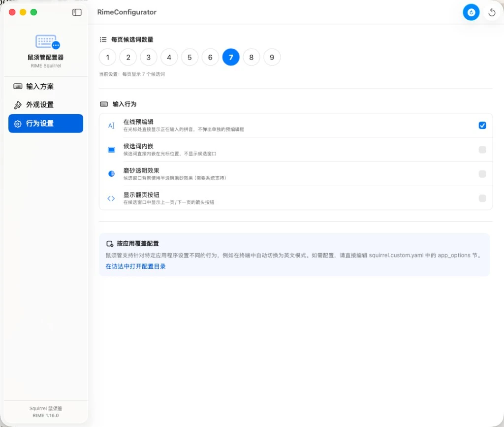Enable the 候选词内嵌 checkbox
The image size is (504, 427).
482,150
